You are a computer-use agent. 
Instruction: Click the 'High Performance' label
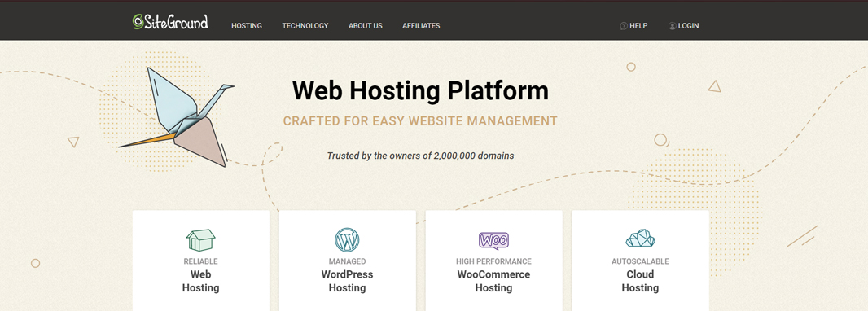coord(493,261)
